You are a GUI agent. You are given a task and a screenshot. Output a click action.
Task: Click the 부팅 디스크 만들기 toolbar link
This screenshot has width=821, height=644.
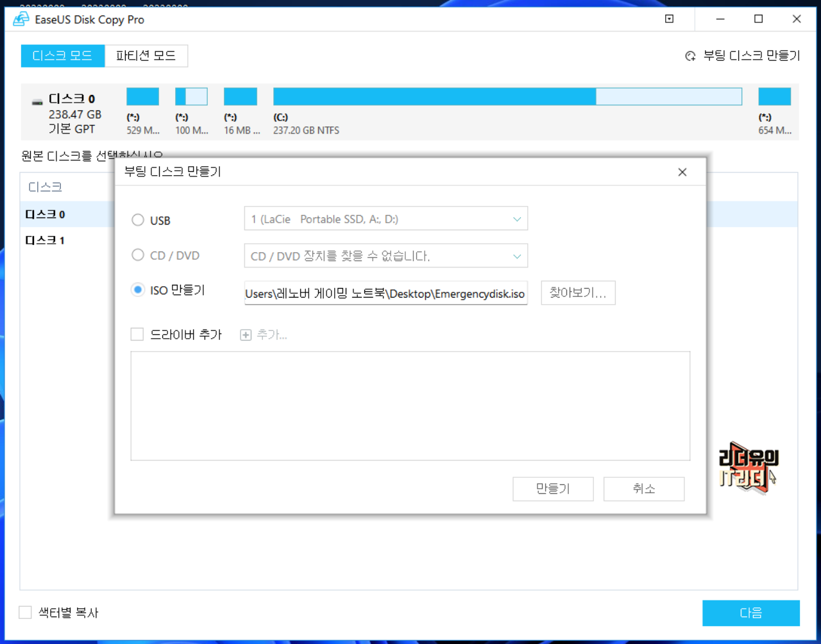(x=743, y=56)
